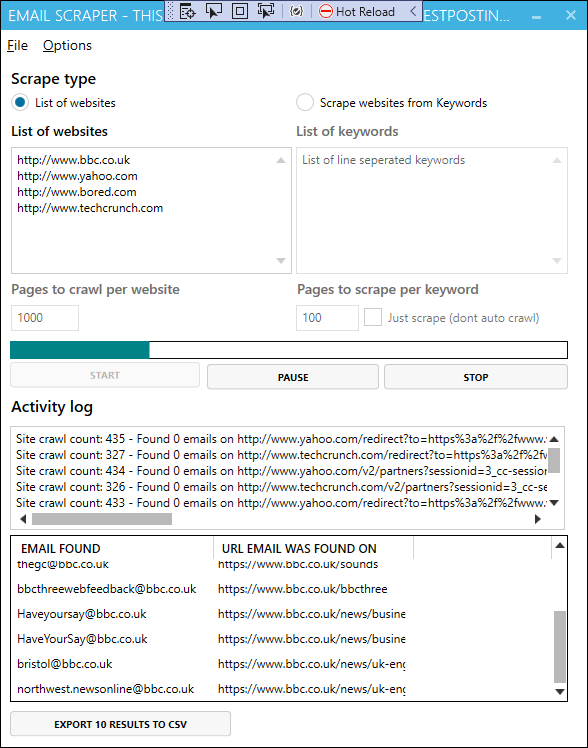
Task: Open the File menu
Action: click(x=18, y=45)
